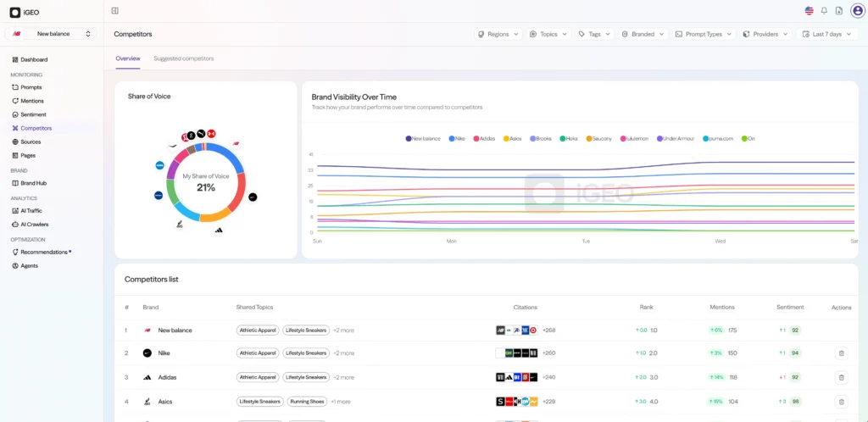Viewport: 868px width, 422px height.
Task: Toggle On series in chart legend
Action: point(748,139)
